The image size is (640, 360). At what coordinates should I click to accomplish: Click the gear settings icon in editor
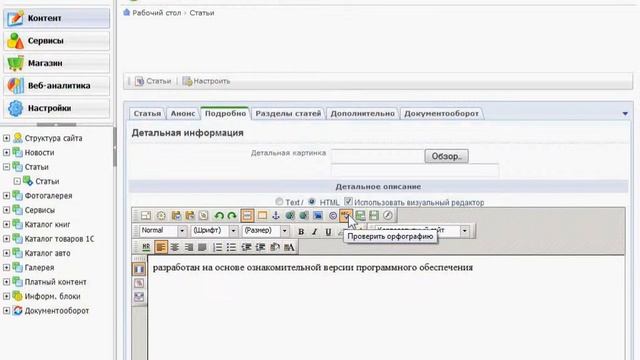161,216
